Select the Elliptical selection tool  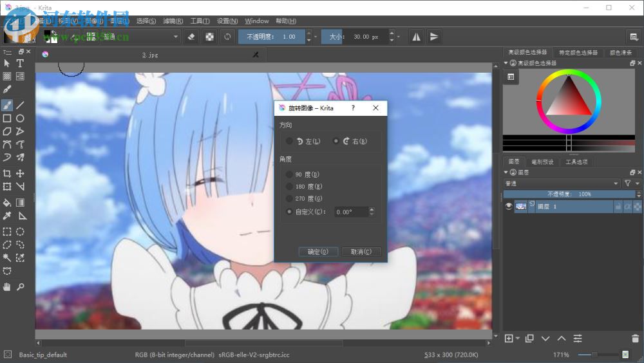point(20,232)
